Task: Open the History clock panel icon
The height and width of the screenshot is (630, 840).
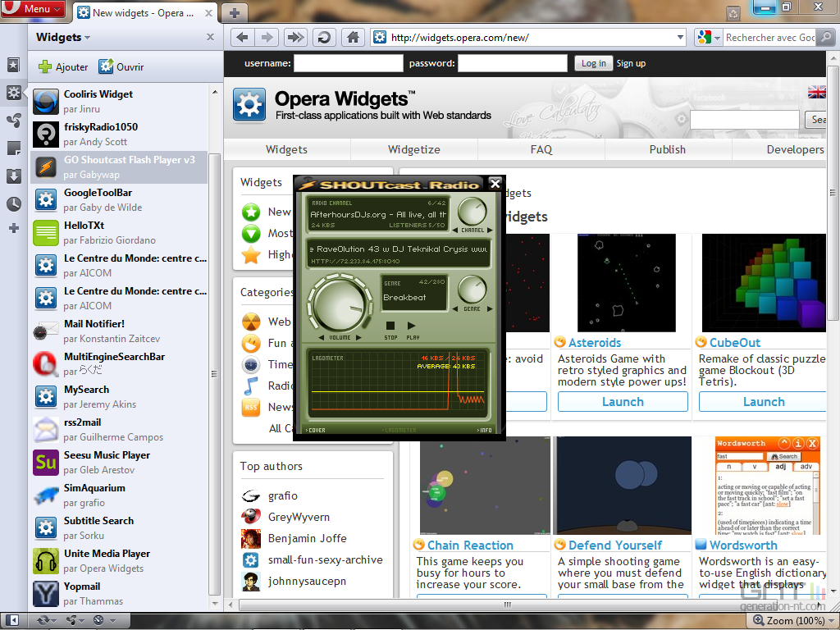Action: [13, 203]
